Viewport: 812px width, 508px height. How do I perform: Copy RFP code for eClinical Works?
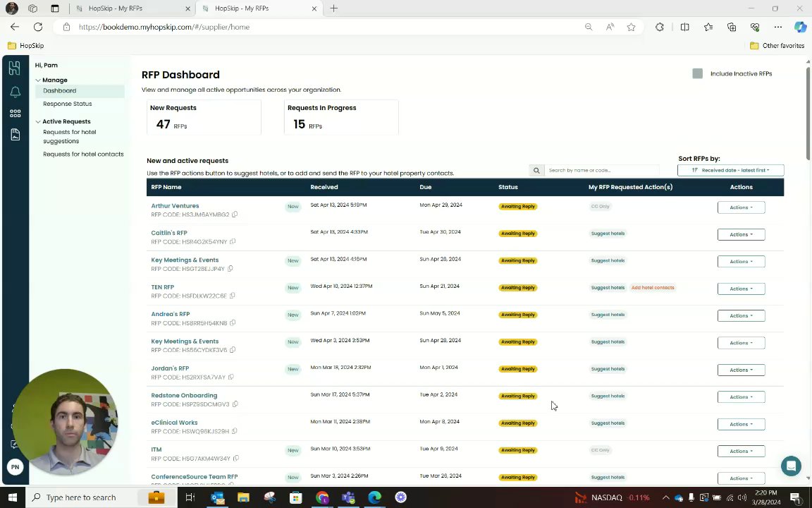[x=235, y=431]
